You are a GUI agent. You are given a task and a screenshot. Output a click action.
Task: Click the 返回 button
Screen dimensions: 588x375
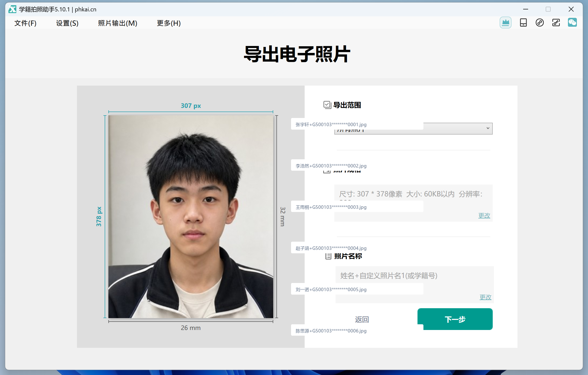coord(362,319)
